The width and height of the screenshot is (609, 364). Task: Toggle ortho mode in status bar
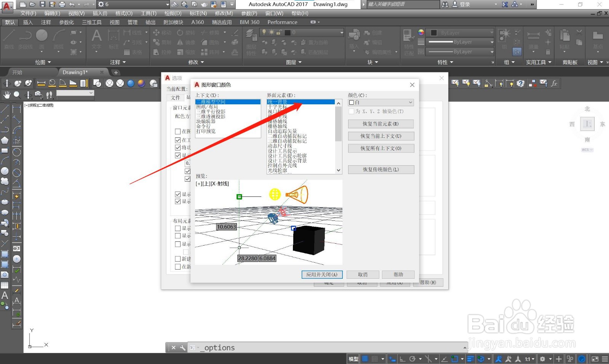[x=403, y=359]
